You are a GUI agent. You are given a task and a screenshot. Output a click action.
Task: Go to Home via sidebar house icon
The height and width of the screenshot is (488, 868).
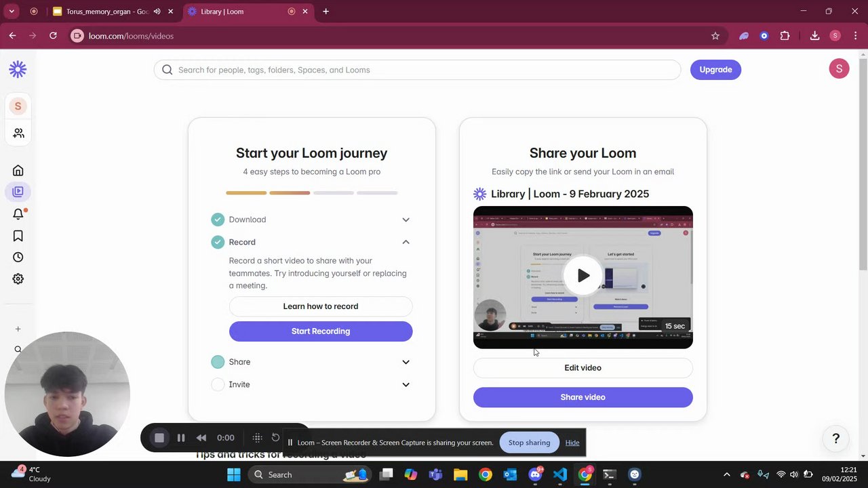tap(18, 170)
